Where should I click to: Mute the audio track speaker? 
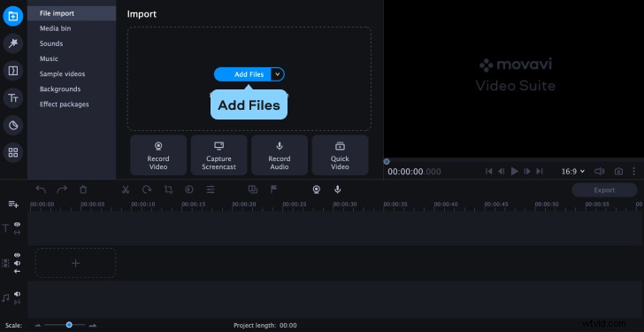18,294
